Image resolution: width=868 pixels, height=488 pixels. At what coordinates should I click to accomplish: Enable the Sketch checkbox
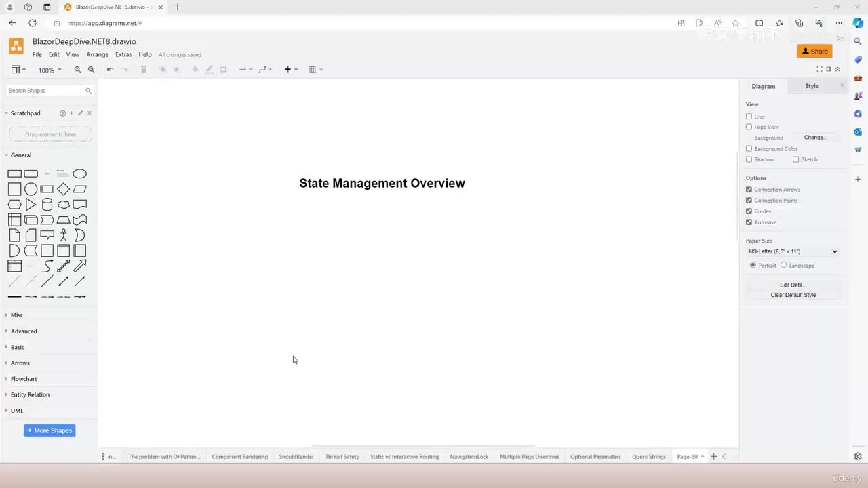795,159
